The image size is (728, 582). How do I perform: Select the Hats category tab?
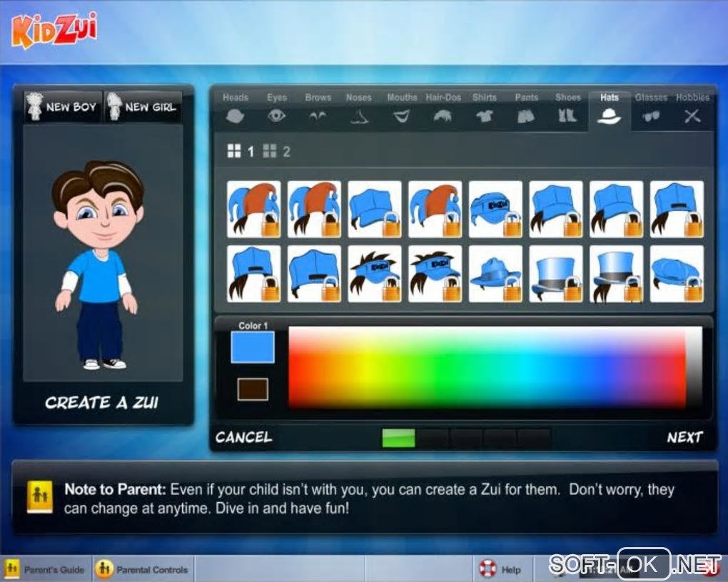click(609, 111)
